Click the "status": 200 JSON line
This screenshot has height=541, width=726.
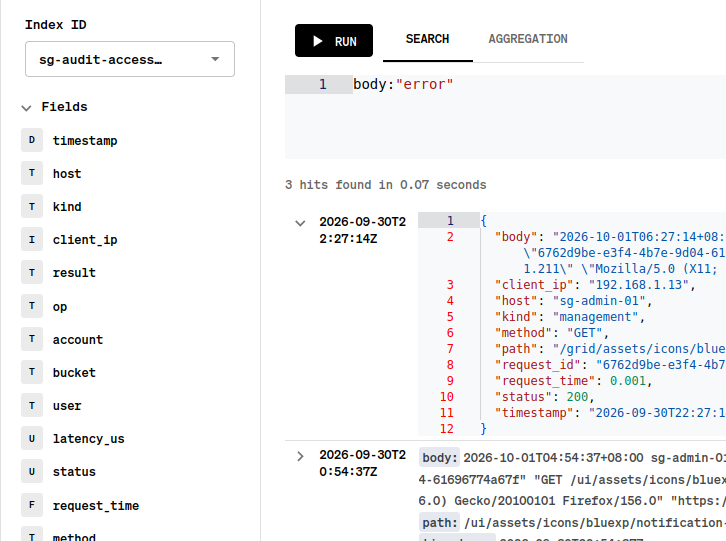click(x=544, y=396)
